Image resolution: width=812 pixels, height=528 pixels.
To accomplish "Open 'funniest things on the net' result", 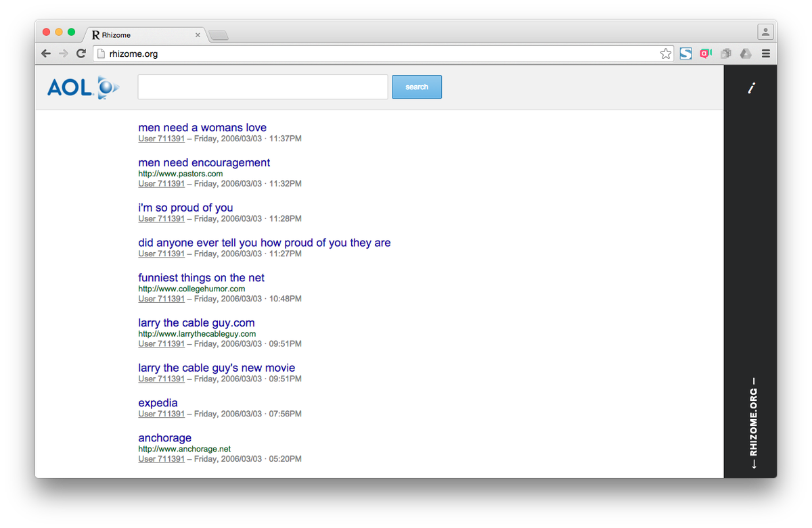I will 202,278.
